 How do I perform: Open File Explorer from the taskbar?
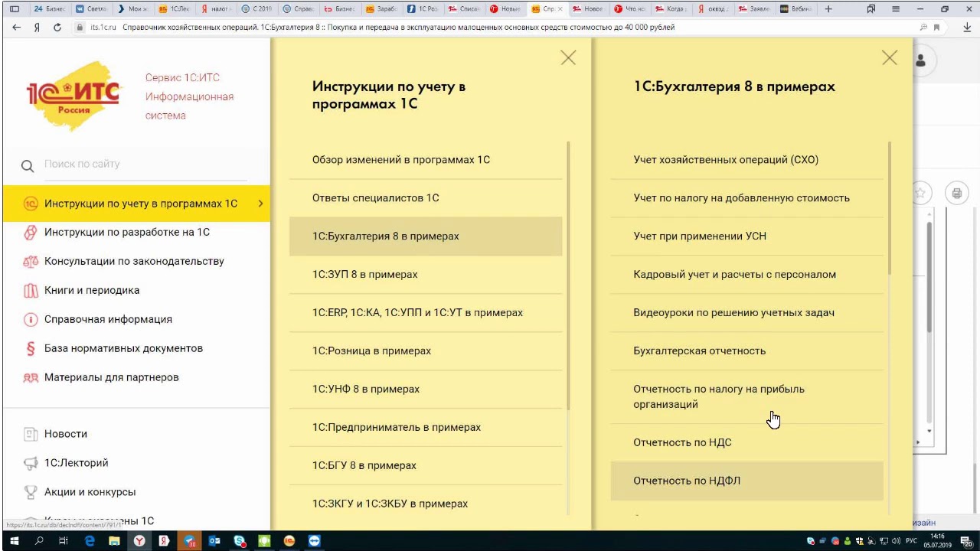pos(114,541)
